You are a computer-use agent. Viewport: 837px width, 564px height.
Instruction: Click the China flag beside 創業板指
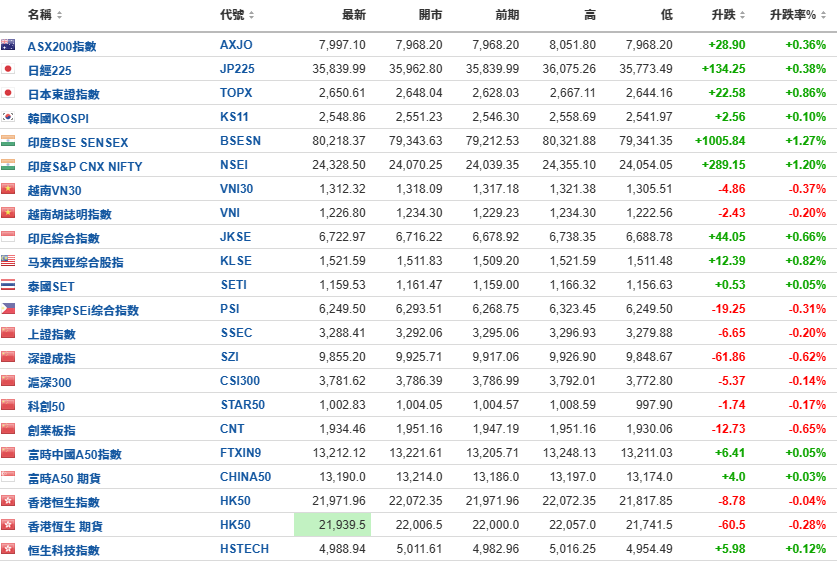click(x=8, y=429)
